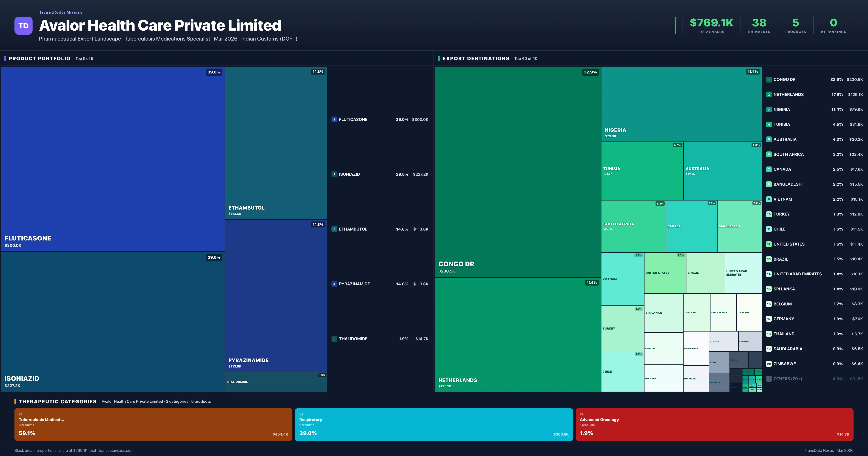Open the Advanced Oncology category card

click(x=714, y=424)
